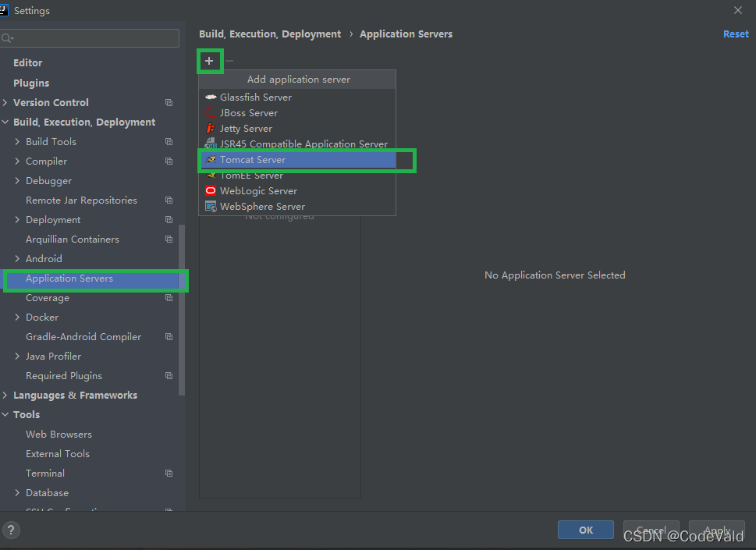This screenshot has height=550, width=756.
Task: Click the Apply button
Action: click(717, 530)
